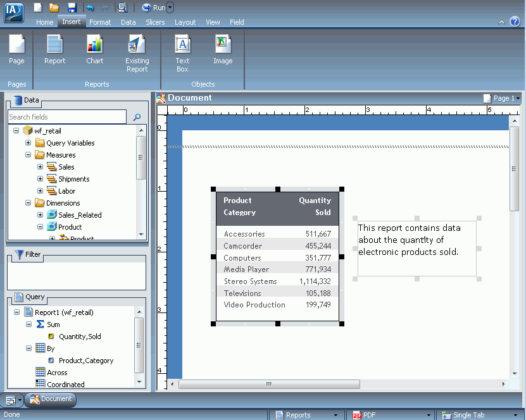Screen dimensions: 526x420
Task: Expand the Sales measures node
Action: click(41, 166)
